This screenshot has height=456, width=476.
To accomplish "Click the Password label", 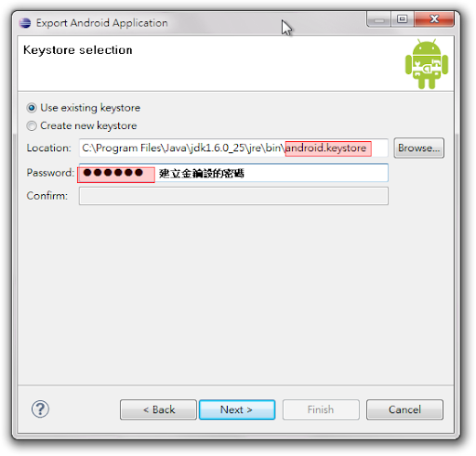I will pos(50,173).
